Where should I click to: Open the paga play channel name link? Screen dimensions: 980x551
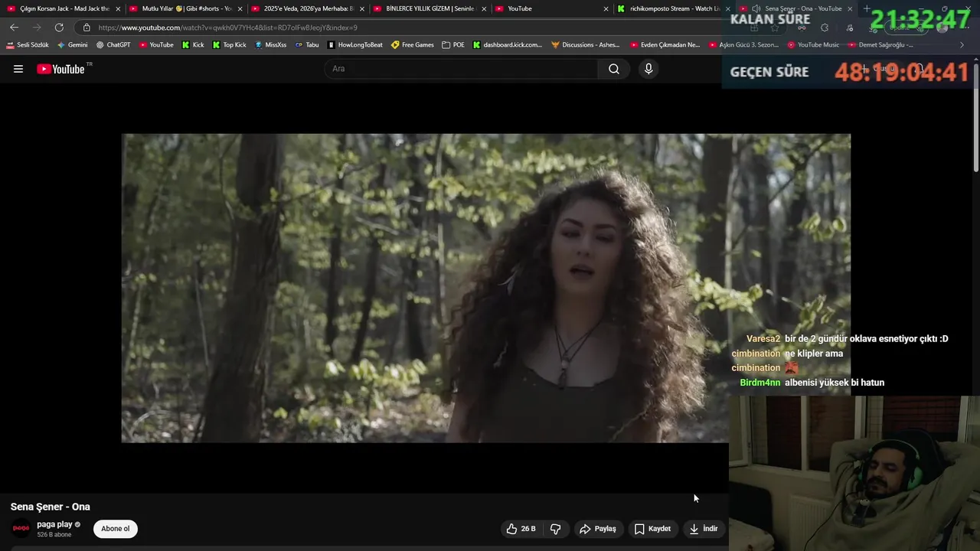(x=54, y=524)
